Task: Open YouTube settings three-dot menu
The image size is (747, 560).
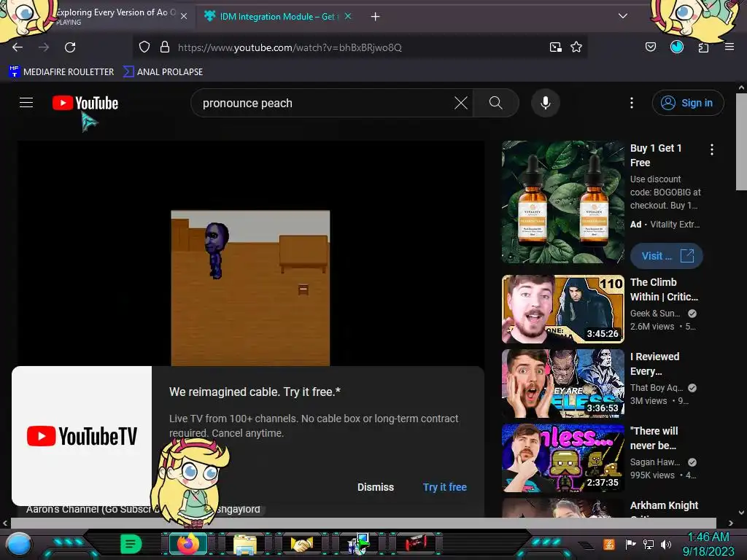Action: [632, 103]
